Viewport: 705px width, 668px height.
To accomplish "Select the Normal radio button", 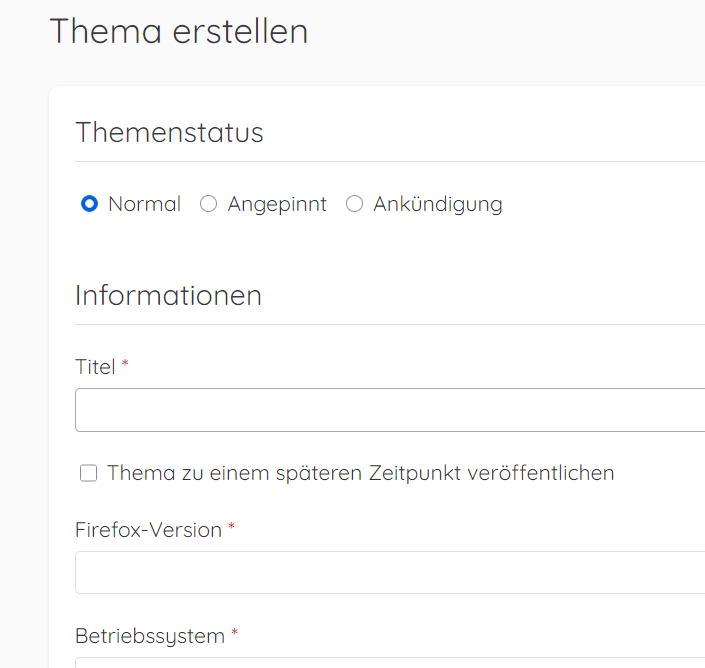I will point(90,204).
